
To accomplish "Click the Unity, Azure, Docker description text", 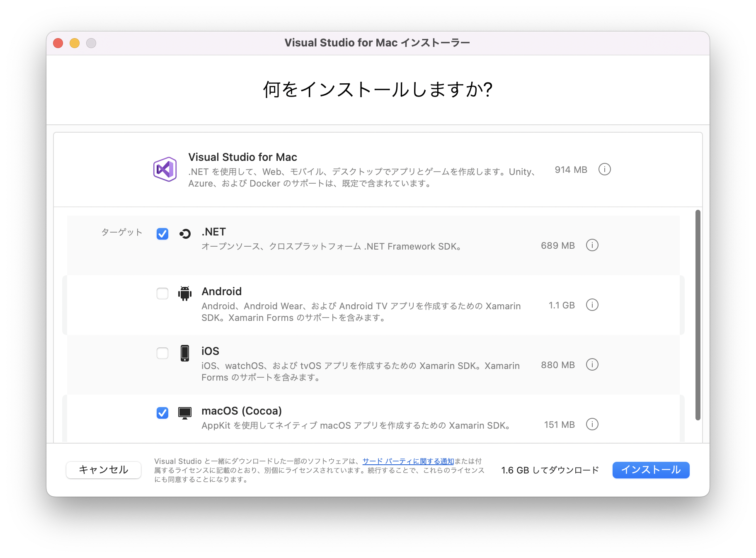I will 362,177.
